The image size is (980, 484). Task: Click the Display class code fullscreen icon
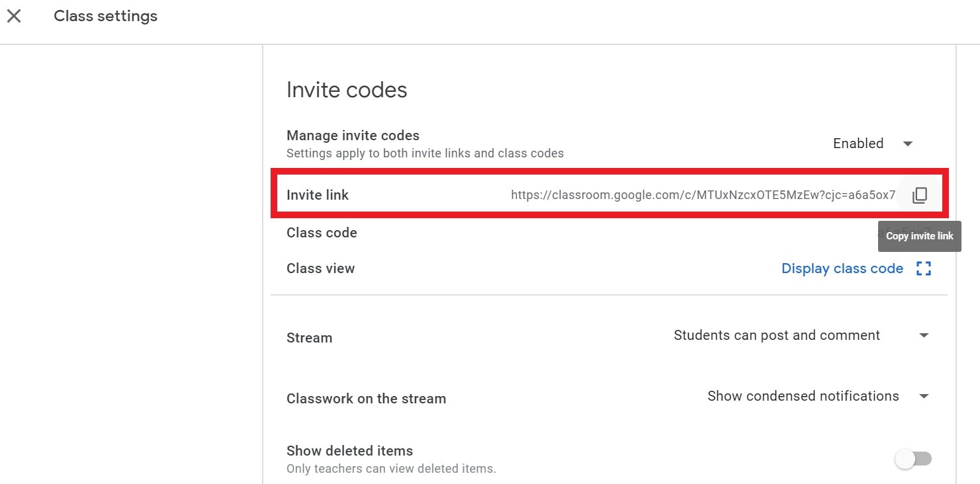pyautogui.click(x=924, y=268)
